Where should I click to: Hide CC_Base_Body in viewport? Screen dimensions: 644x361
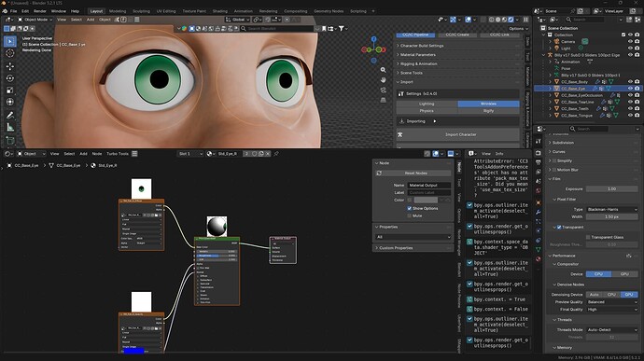point(630,82)
